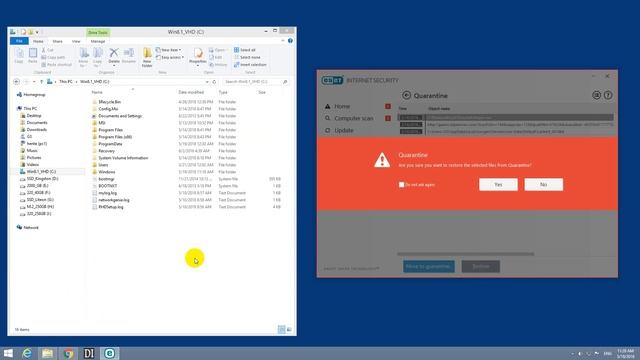
Task: Open Google Chrome from the taskbar
Action: click(68, 353)
